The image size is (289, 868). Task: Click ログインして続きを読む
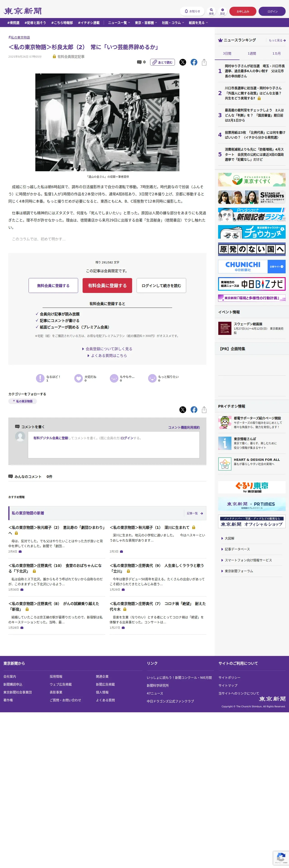pos(161,286)
